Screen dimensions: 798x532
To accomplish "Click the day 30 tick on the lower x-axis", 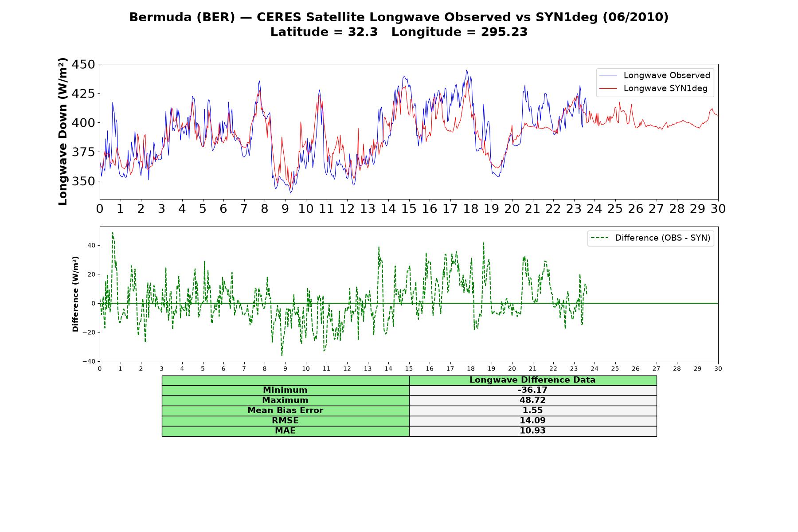I will click(718, 369).
